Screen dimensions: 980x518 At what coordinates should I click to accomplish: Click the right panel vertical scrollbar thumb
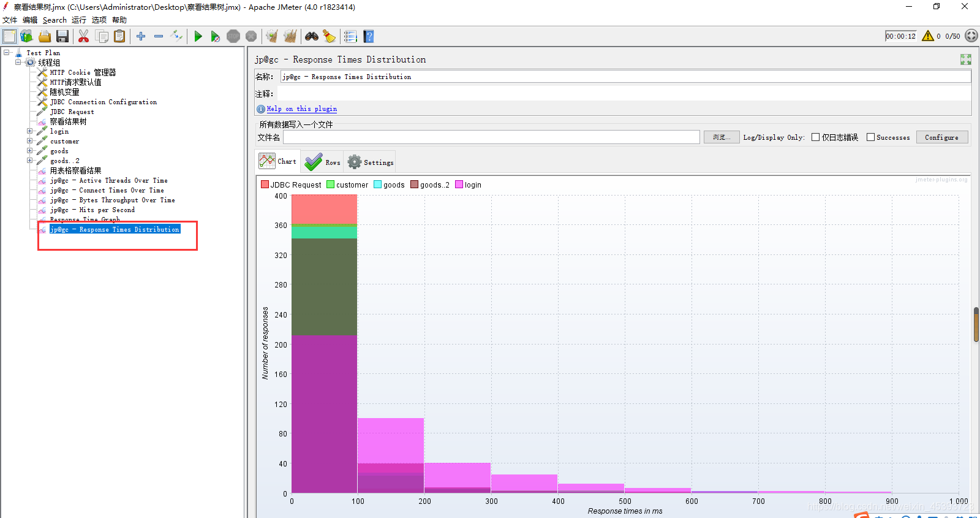point(976,324)
